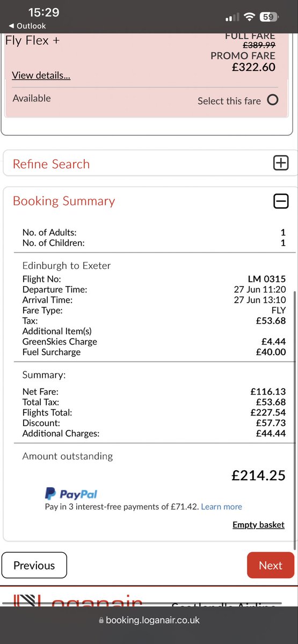The height and width of the screenshot is (644, 298).
Task: Click the PayPal logo
Action: (x=71, y=494)
